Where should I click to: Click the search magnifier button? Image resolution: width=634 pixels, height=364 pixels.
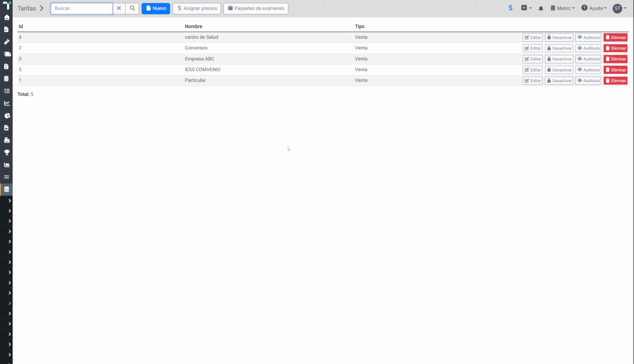coord(132,8)
